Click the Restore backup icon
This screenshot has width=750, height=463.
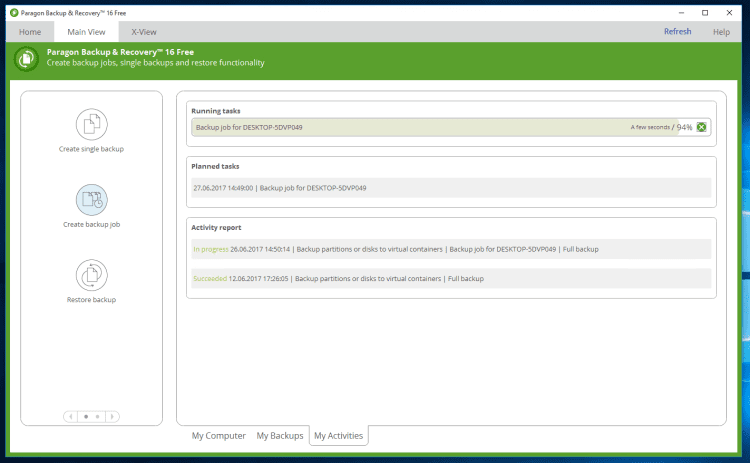(91, 275)
